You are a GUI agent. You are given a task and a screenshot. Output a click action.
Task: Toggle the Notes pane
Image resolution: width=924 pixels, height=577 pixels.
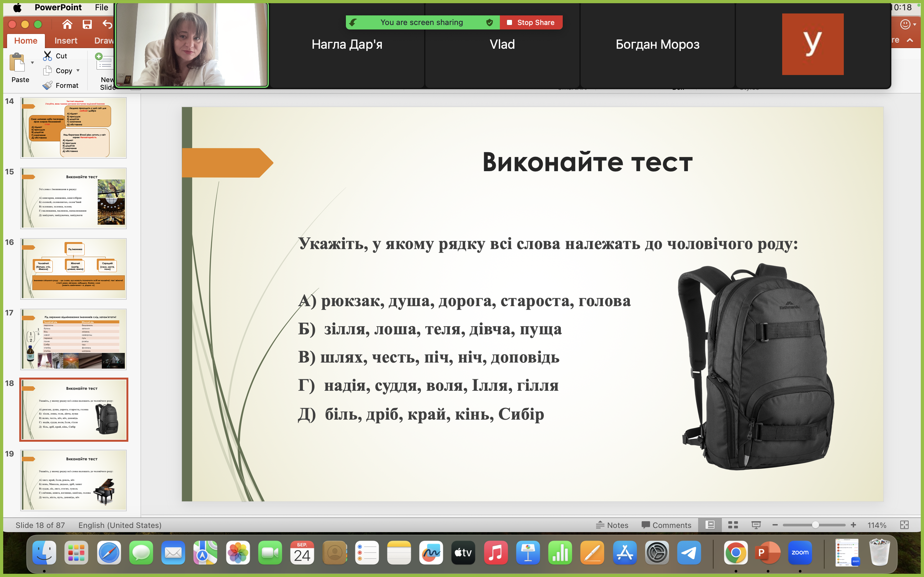point(612,525)
